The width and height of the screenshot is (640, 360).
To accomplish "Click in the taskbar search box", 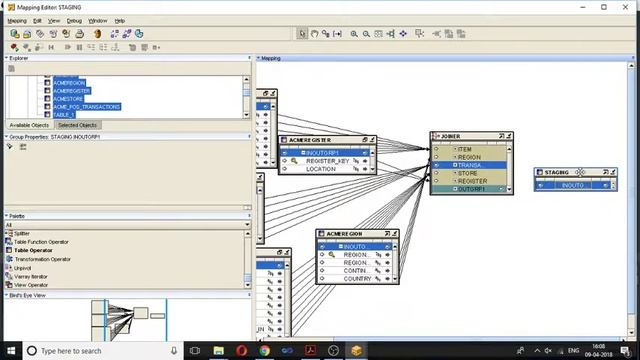I will coord(103,351).
